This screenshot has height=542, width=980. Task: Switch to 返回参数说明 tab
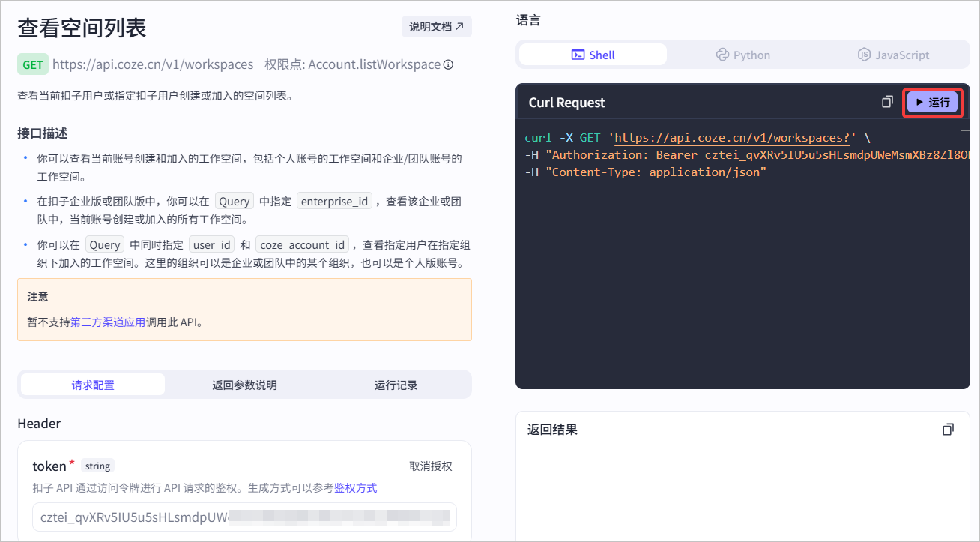pos(244,385)
